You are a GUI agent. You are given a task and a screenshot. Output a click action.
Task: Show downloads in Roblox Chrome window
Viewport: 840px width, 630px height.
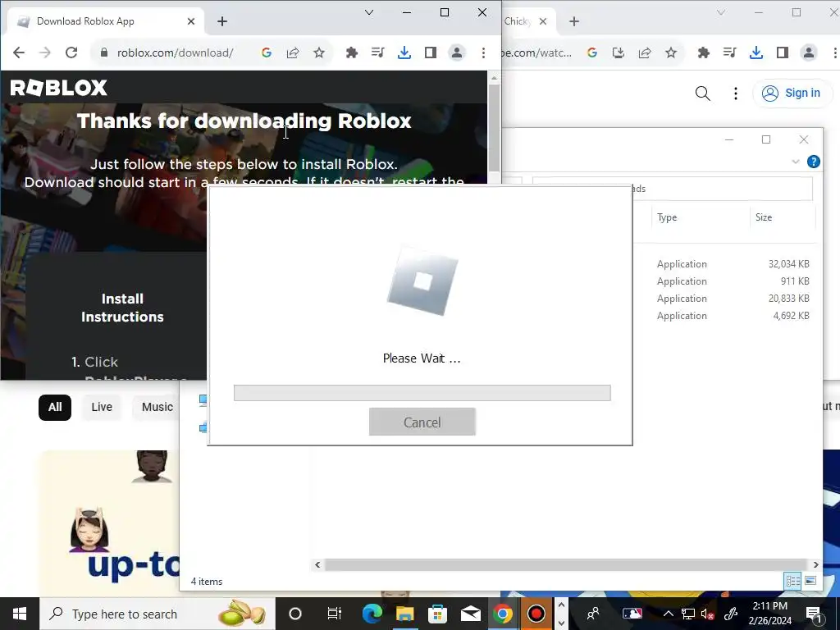click(404, 52)
